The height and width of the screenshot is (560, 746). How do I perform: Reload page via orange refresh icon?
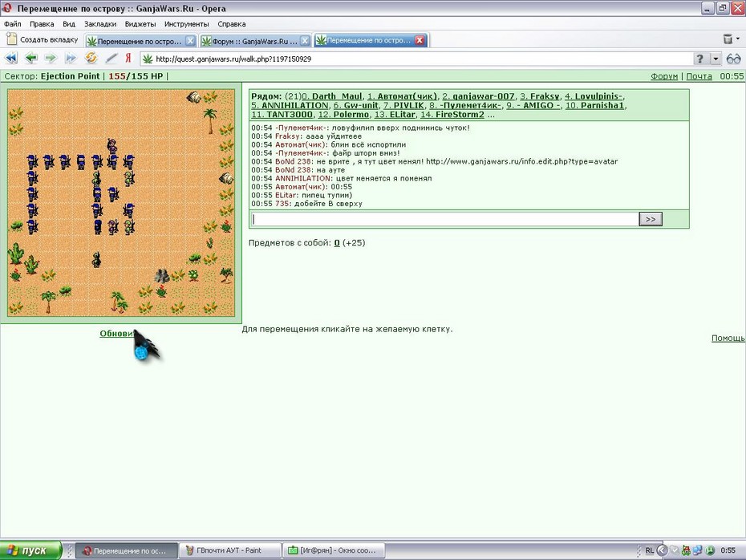(x=91, y=58)
